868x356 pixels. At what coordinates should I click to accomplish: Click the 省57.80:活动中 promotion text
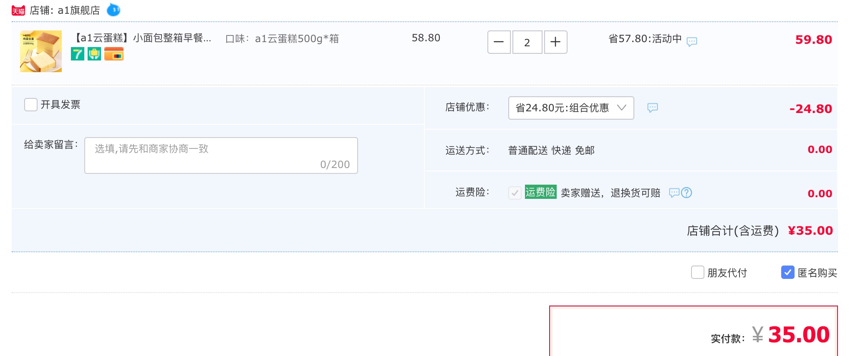645,39
